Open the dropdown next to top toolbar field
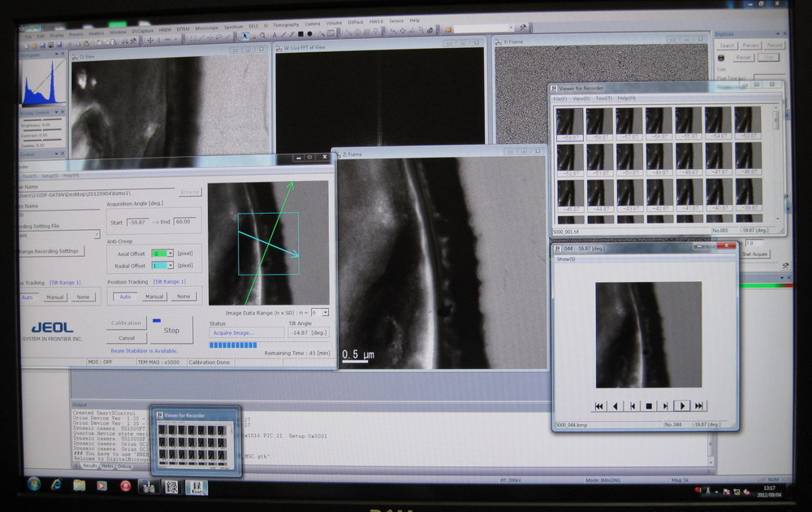Viewport: 812px width, 512px height. coord(511,28)
